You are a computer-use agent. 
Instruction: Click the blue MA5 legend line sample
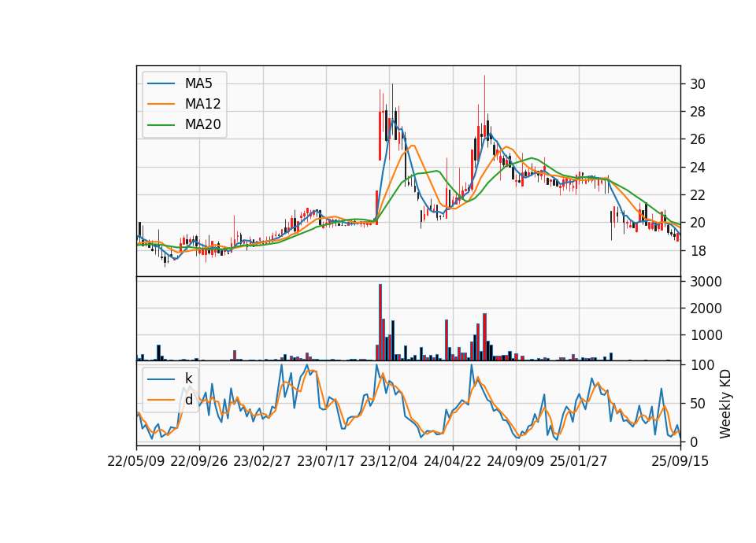161,83
